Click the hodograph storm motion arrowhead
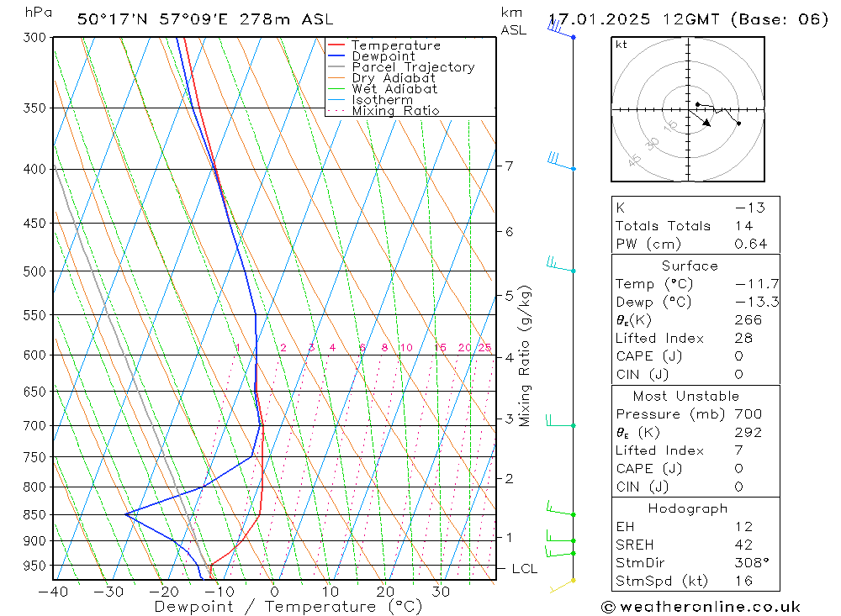This screenshot has height=616, width=841. click(x=706, y=124)
